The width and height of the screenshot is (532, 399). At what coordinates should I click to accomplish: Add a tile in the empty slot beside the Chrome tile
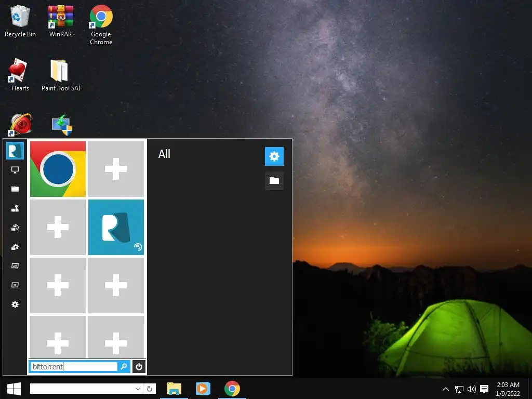coord(116,169)
